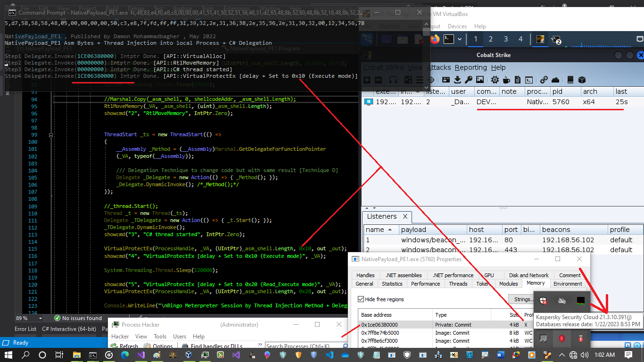Click the chain link icon in Cobalt Strike toolbar

(544, 80)
